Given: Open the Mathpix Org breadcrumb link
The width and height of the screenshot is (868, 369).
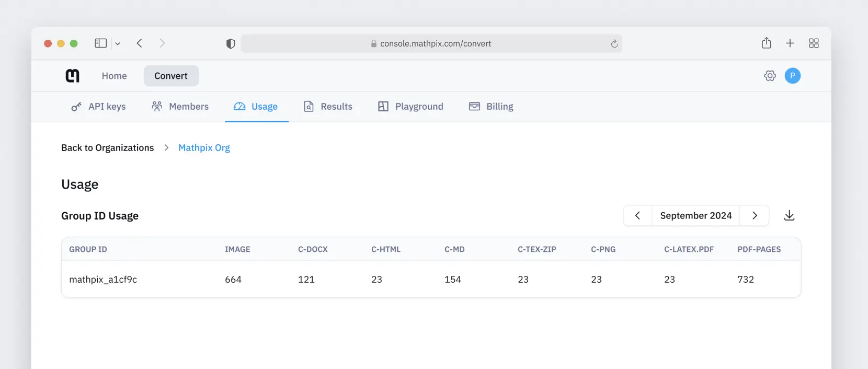Looking at the screenshot, I should point(204,148).
